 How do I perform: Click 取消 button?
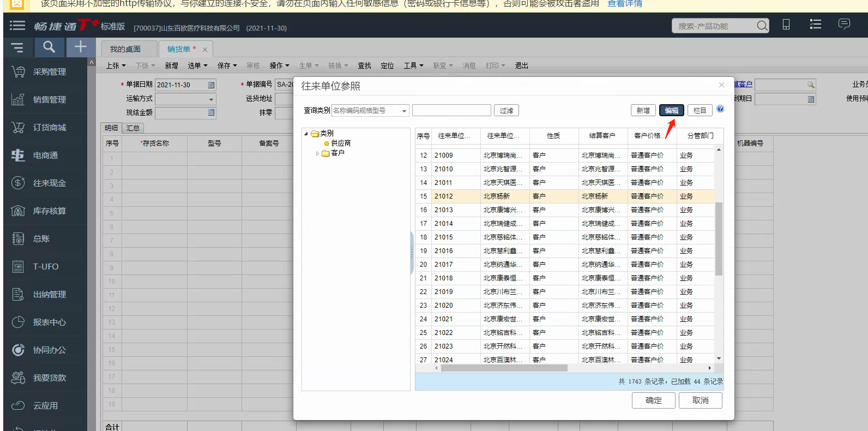(701, 400)
